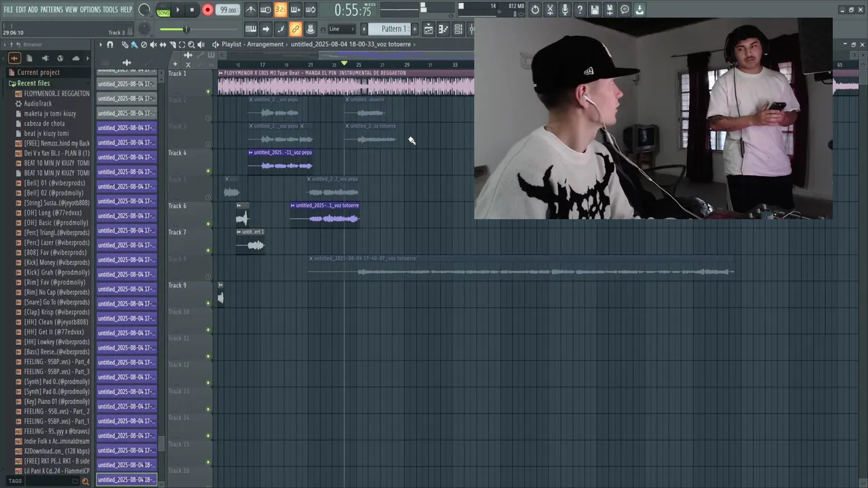Toggle multilink to controllers link icon
Viewport: 868px width, 488px height.
click(x=296, y=29)
